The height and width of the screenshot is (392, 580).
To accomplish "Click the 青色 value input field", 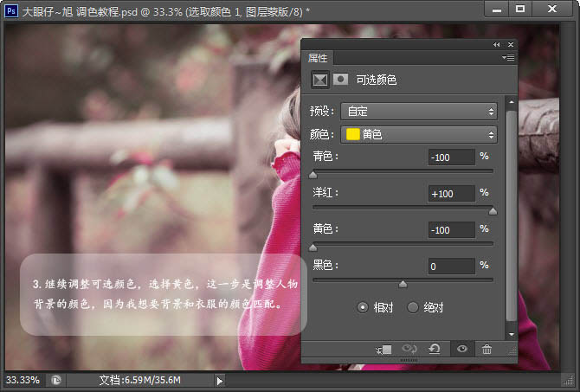I will pyautogui.click(x=451, y=157).
